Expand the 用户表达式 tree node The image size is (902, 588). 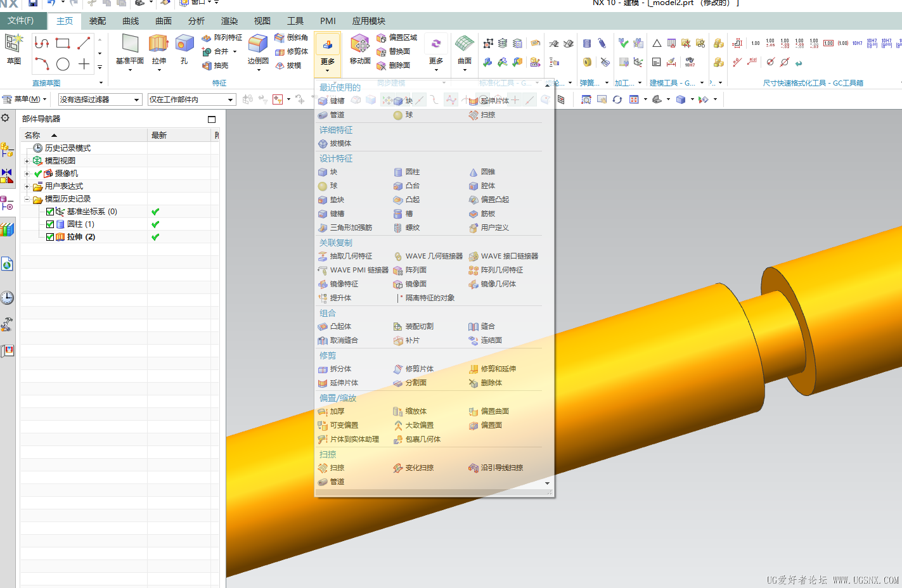27,186
